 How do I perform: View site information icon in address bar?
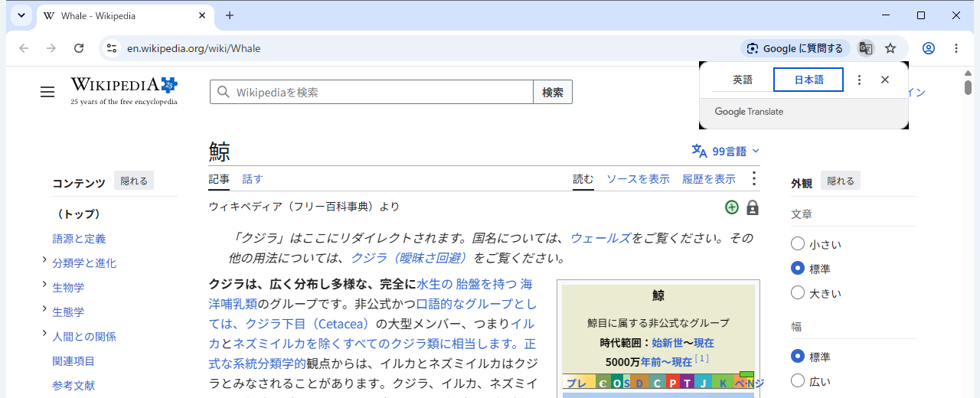[x=112, y=48]
